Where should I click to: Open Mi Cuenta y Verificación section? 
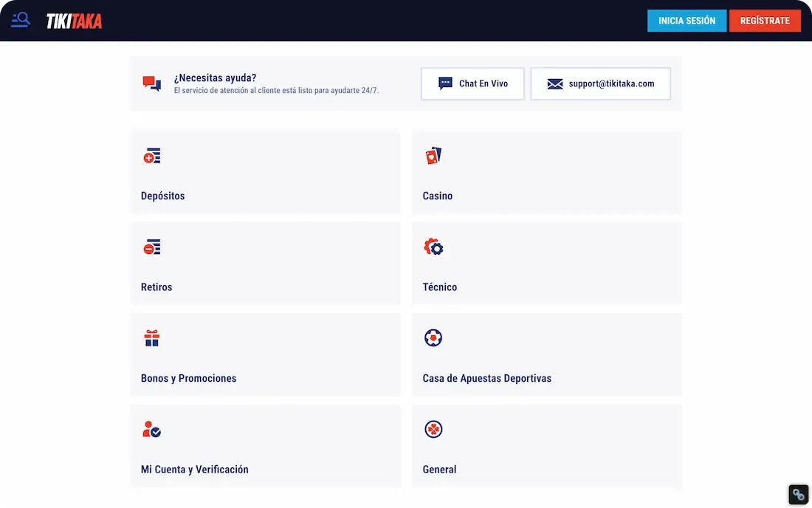[265, 446]
